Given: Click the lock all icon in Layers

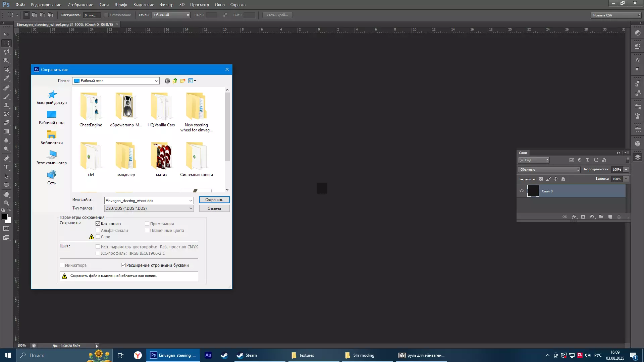Looking at the screenshot, I should [x=563, y=179].
